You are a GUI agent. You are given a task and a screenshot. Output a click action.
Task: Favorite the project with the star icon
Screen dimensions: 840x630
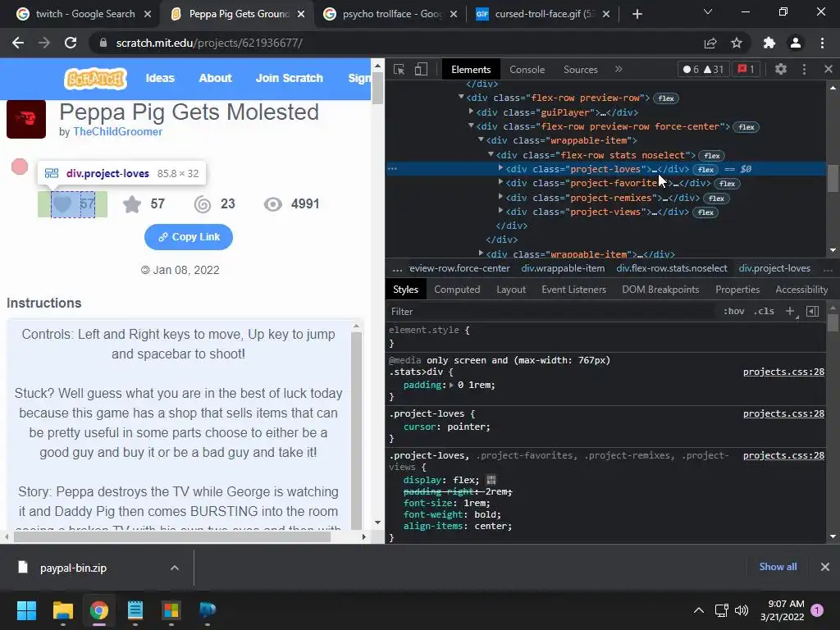pos(132,204)
